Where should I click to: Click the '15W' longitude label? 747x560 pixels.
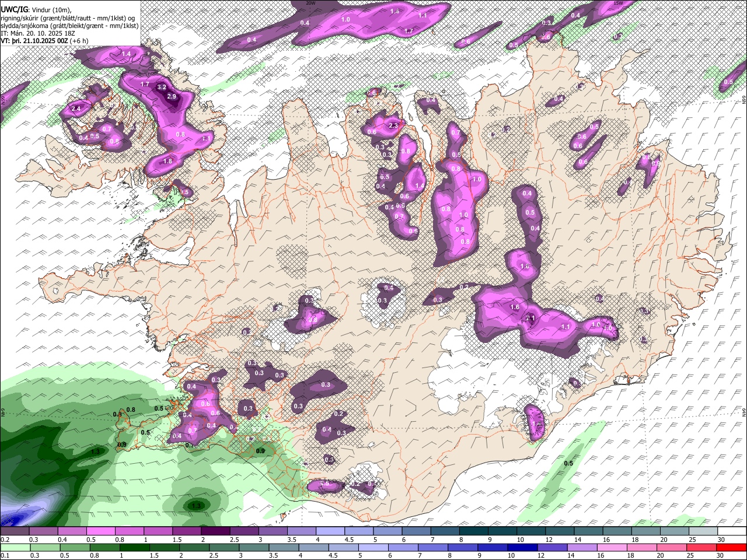coord(618,3)
